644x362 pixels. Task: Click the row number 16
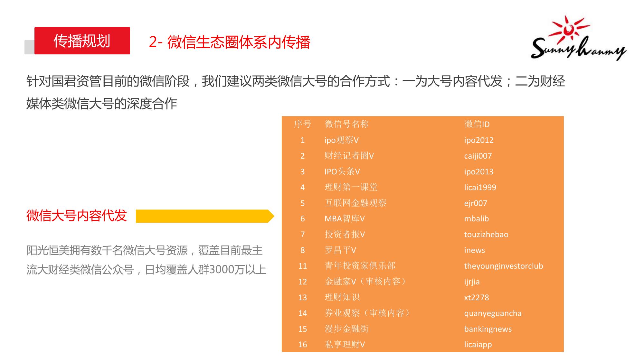pos(303,345)
